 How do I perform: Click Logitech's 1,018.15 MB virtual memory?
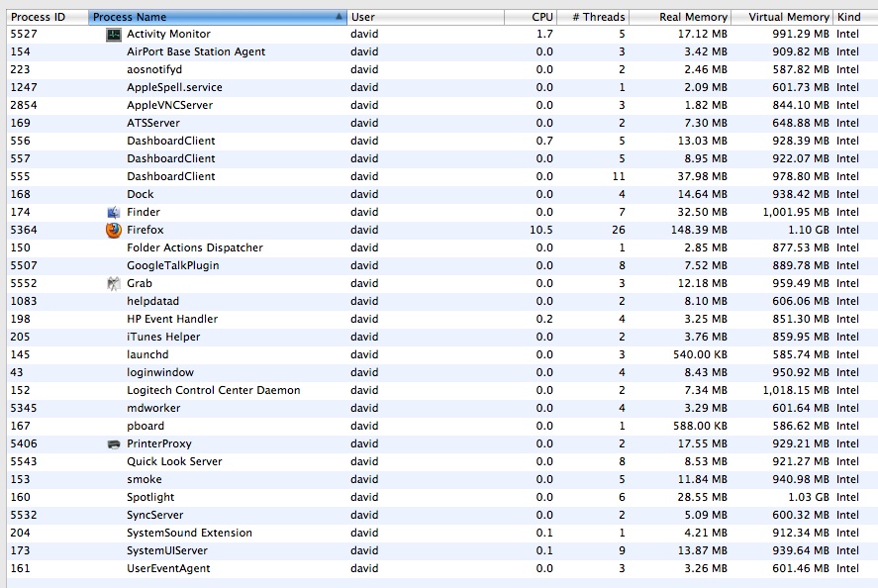pos(796,390)
